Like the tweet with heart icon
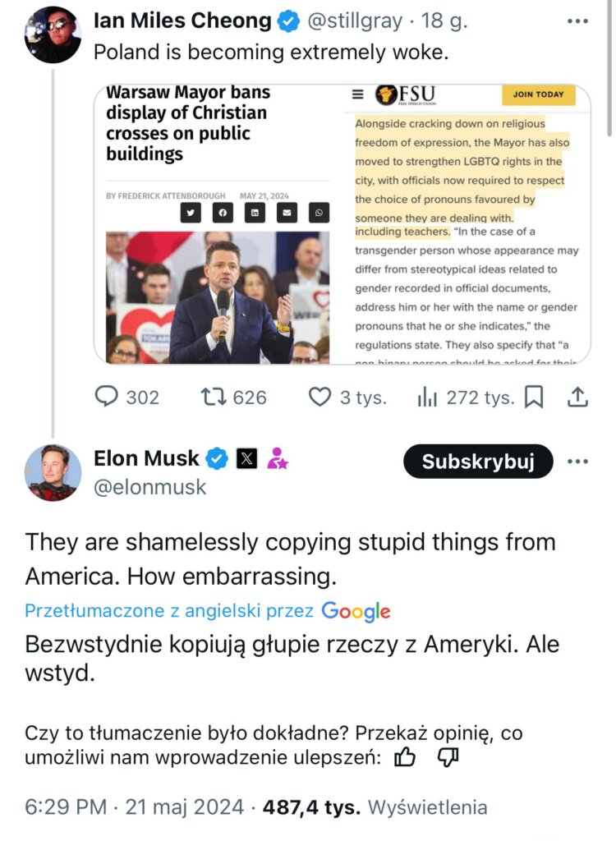This screenshot has height=841, width=616. [319, 398]
